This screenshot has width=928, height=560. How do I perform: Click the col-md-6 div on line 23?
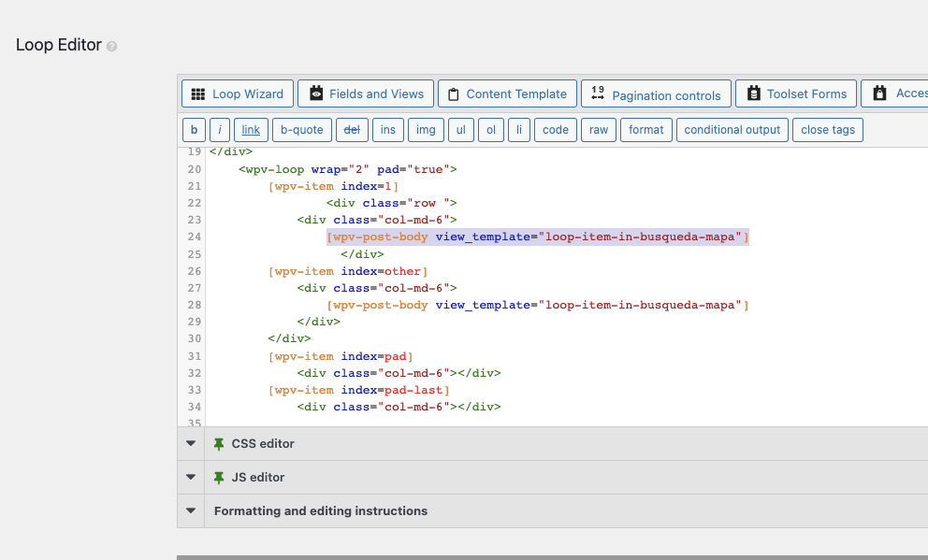pyautogui.click(x=377, y=220)
